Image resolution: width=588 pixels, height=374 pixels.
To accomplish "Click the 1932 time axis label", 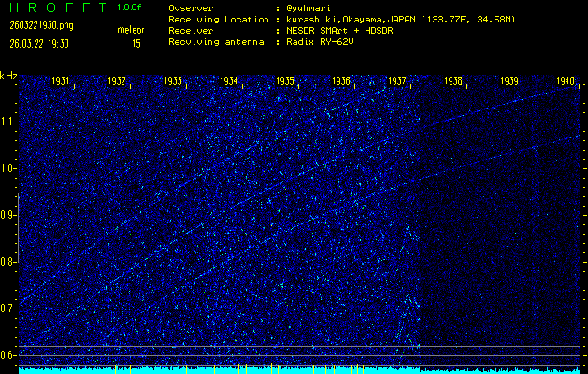I will pos(117,81).
